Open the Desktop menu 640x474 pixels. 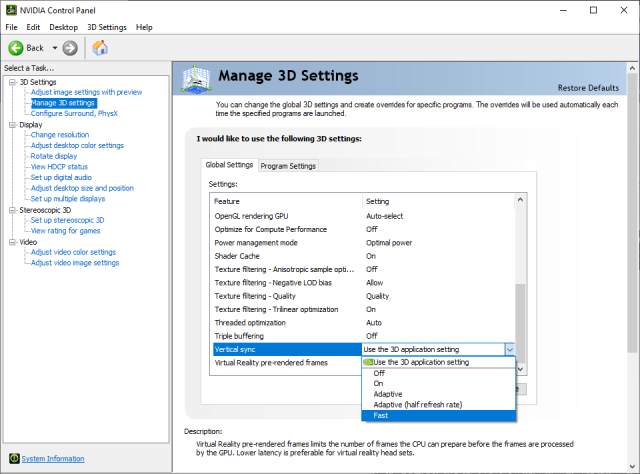(x=63, y=27)
